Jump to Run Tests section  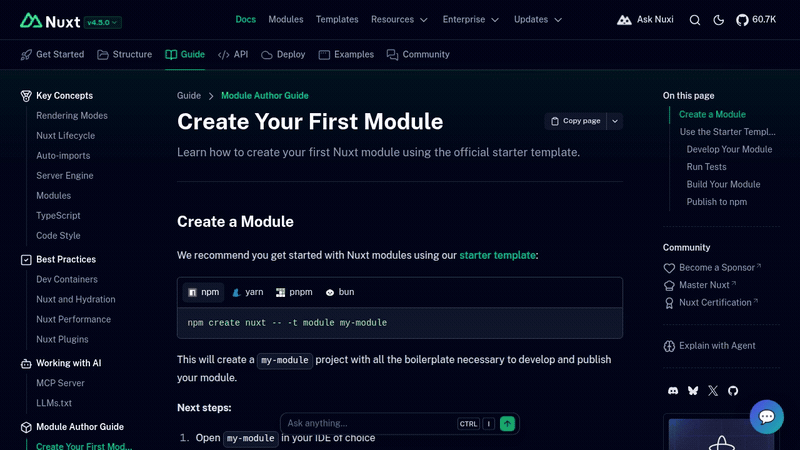pyautogui.click(x=706, y=167)
